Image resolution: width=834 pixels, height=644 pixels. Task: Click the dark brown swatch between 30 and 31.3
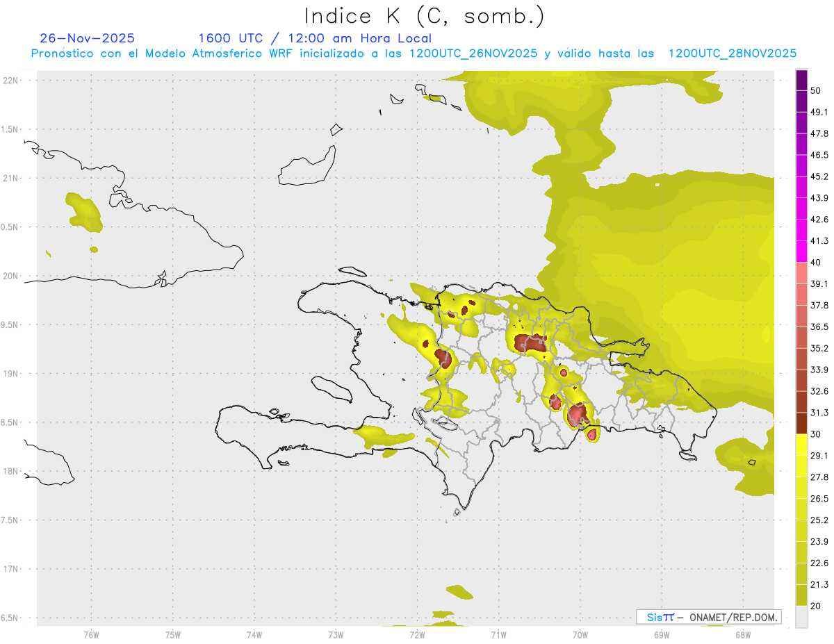[801, 424]
